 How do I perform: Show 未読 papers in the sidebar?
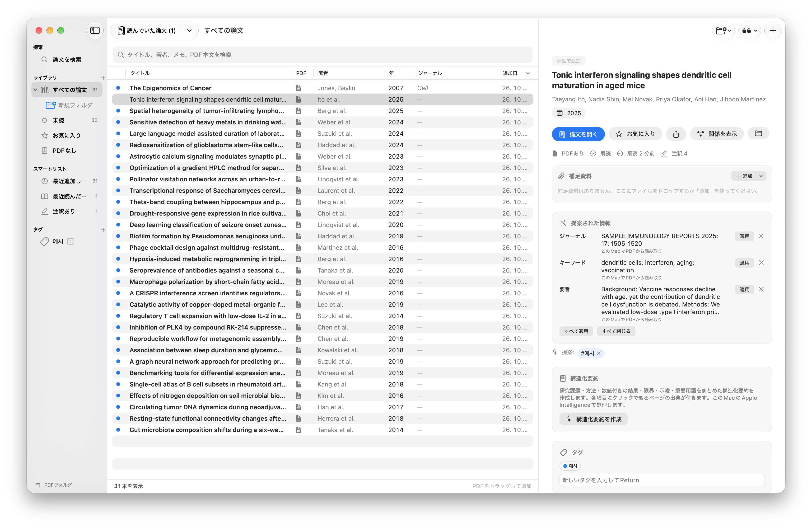67,120
